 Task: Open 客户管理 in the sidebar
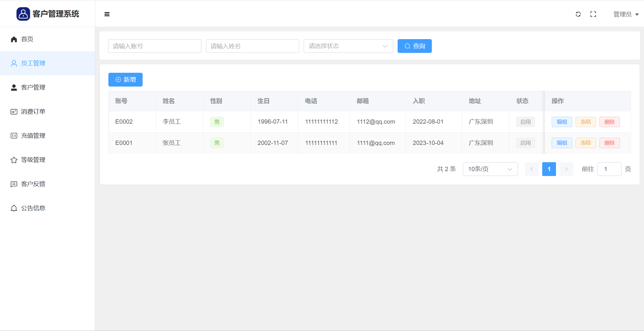33,87
